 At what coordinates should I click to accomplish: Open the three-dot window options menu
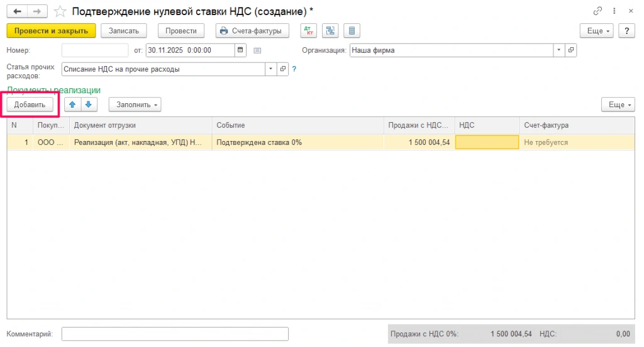pyautogui.click(x=614, y=11)
